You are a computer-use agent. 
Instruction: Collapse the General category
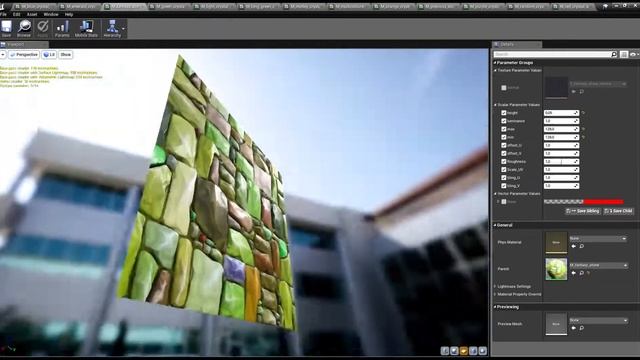pos(495,225)
